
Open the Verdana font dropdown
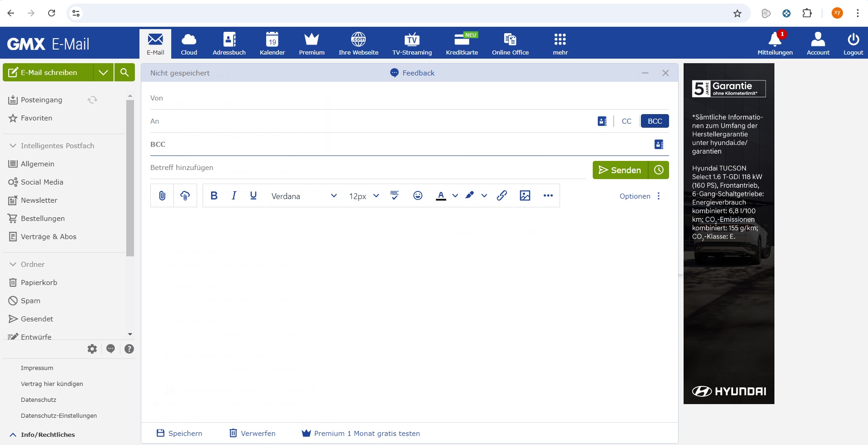pyautogui.click(x=303, y=195)
